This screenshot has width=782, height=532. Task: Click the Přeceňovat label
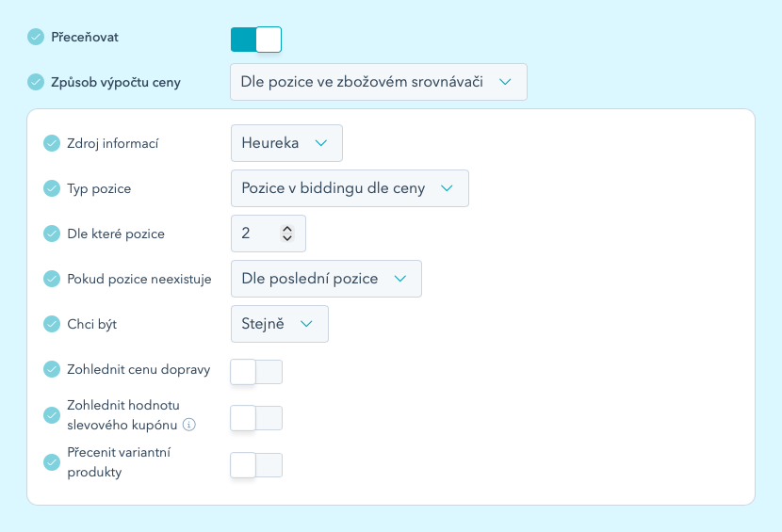pos(85,38)
